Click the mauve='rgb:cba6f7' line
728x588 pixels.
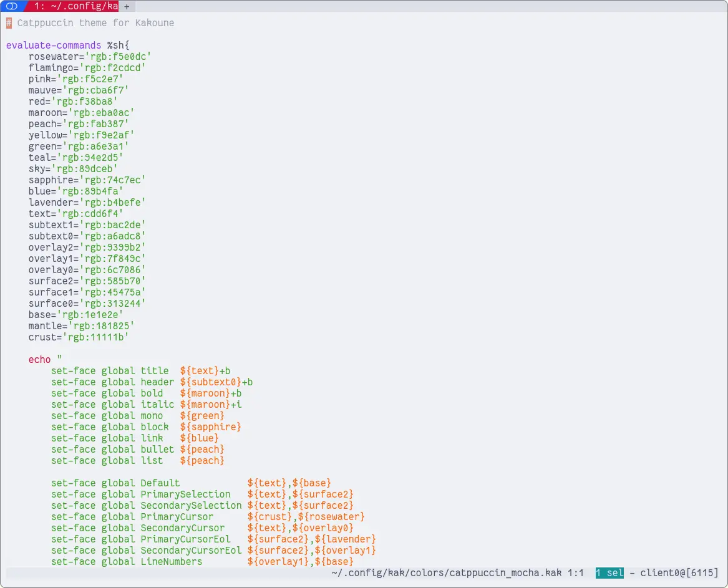(79, 90)
